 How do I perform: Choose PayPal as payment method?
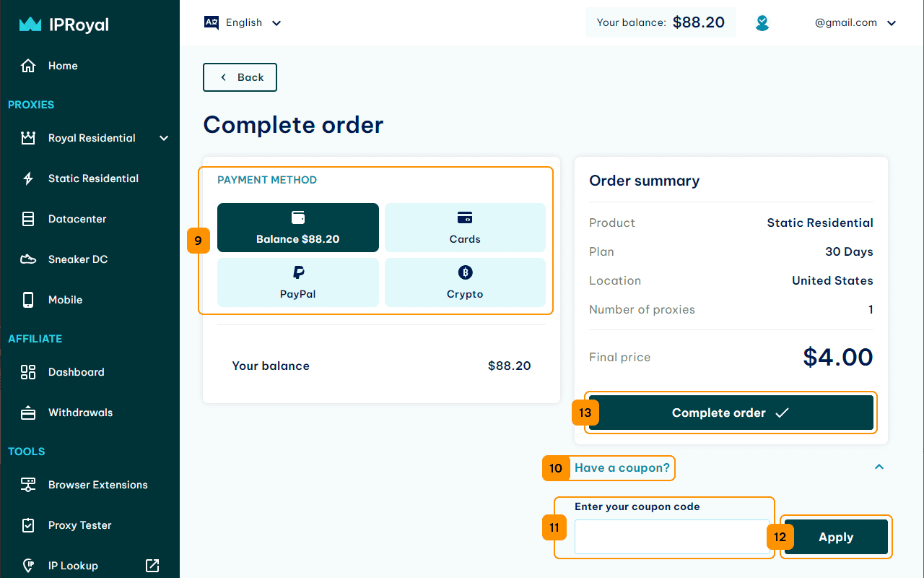click(x=298, y=282)
